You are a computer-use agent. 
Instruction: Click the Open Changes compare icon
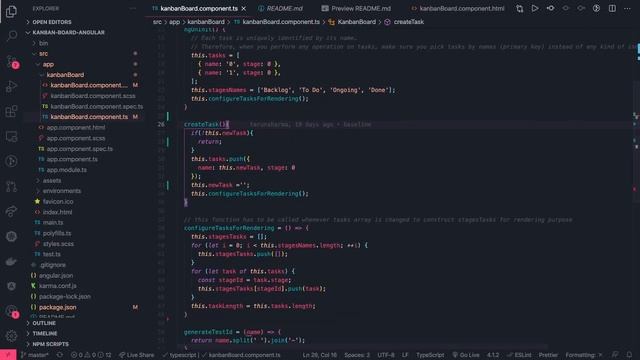click(x=519, y=8)
